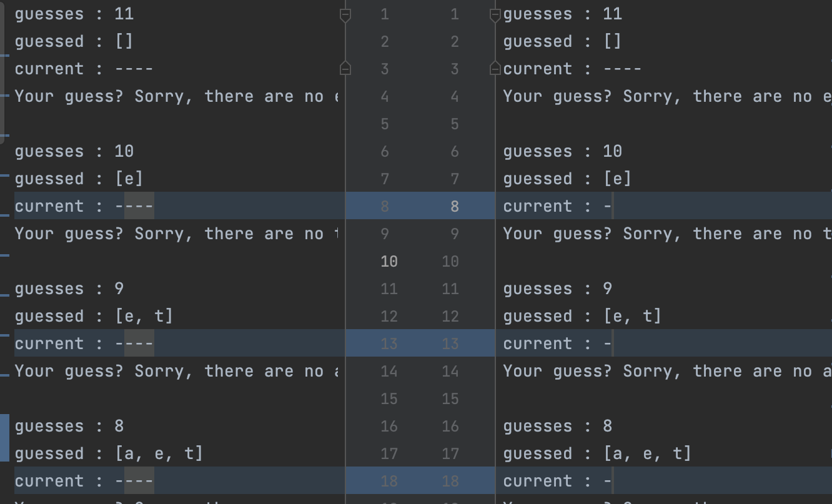The image size is (832, 504).
Task: Click left gutter line number 10
Action: tap(389, 261)
